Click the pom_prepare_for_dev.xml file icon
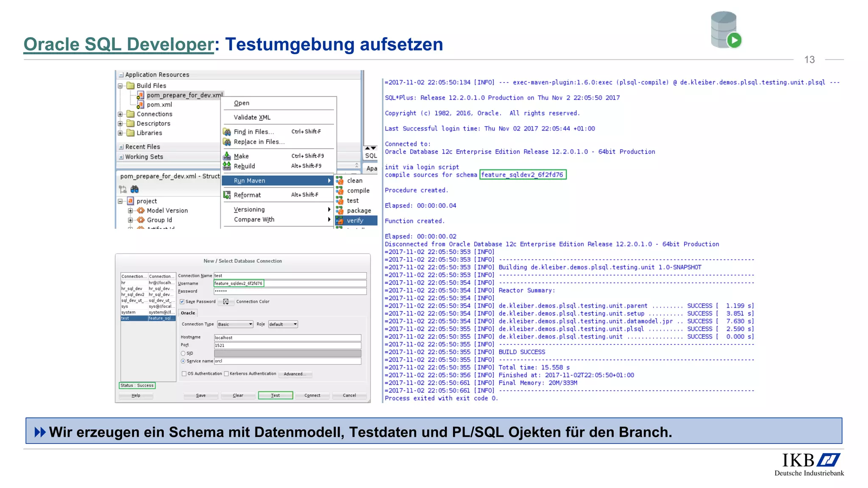 (x=140, y=95)
